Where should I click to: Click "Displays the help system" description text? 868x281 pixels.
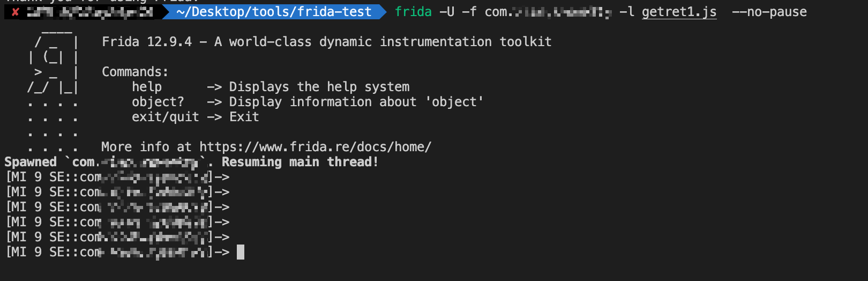[x=319, y=87]
